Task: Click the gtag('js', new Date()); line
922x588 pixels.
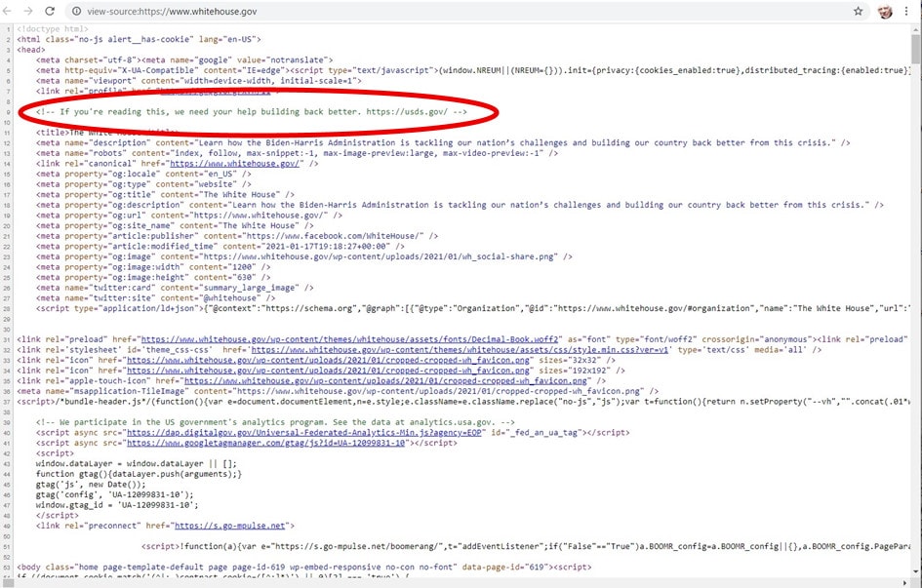Action: [91, 485]
